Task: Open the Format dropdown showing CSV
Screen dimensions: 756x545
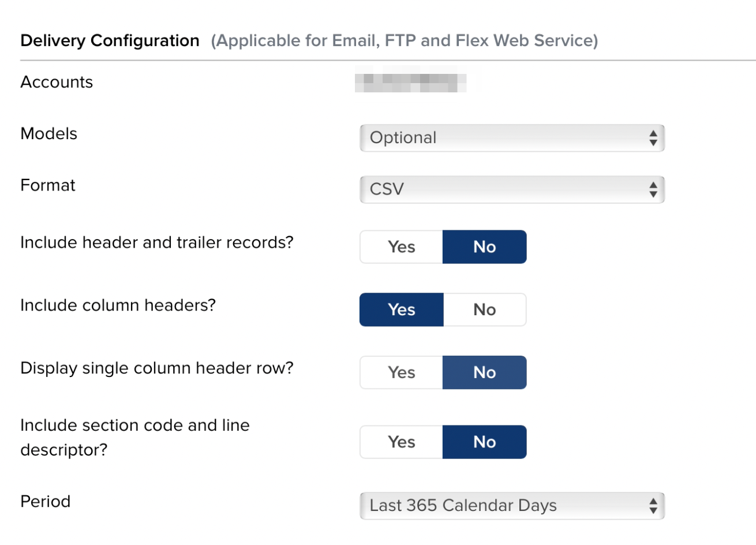Action: (x=511, y=189)
